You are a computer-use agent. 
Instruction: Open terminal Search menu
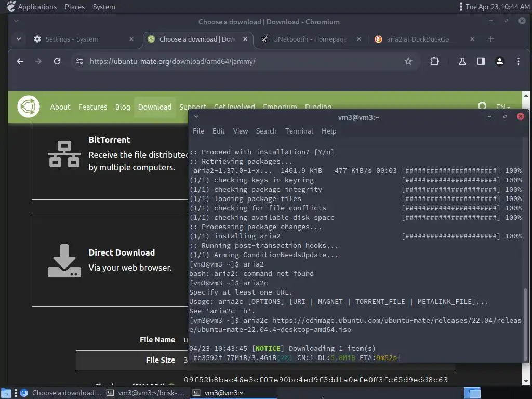click(266, 131)
